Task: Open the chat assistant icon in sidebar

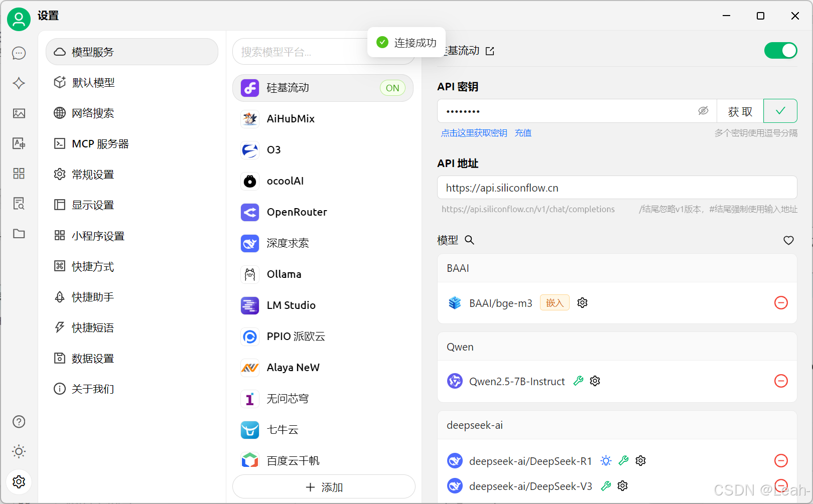Action: tap(19, 53)
